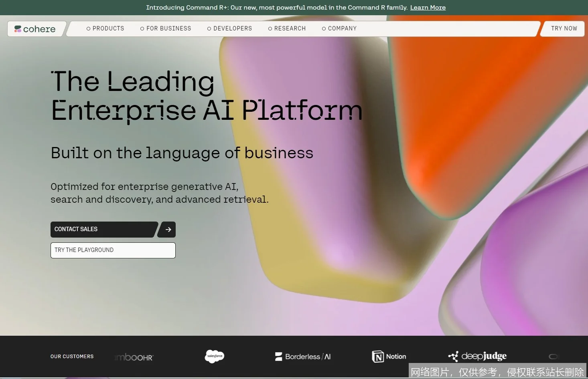Click the Our Customers label

point(72,357)
